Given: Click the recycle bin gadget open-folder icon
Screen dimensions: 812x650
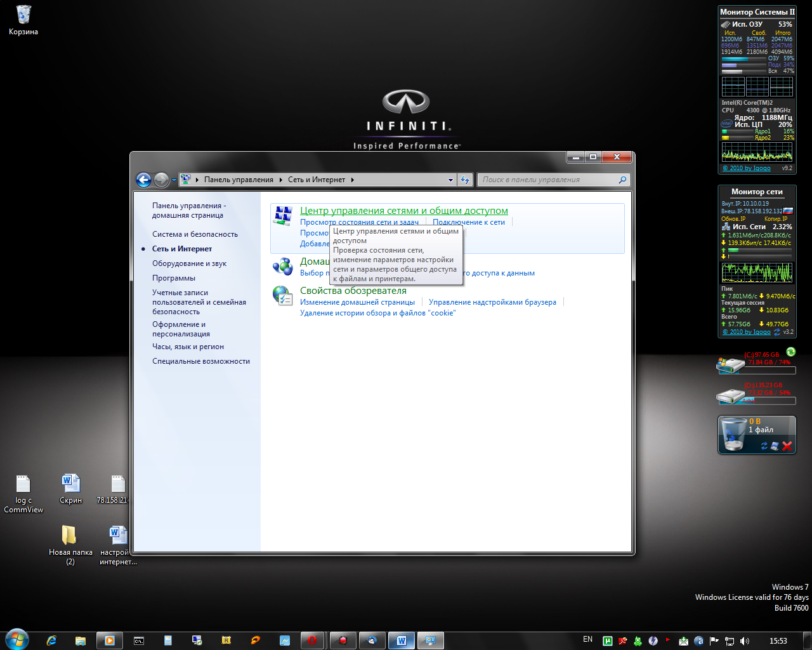Looking at the screenshot, I should 775,446.
